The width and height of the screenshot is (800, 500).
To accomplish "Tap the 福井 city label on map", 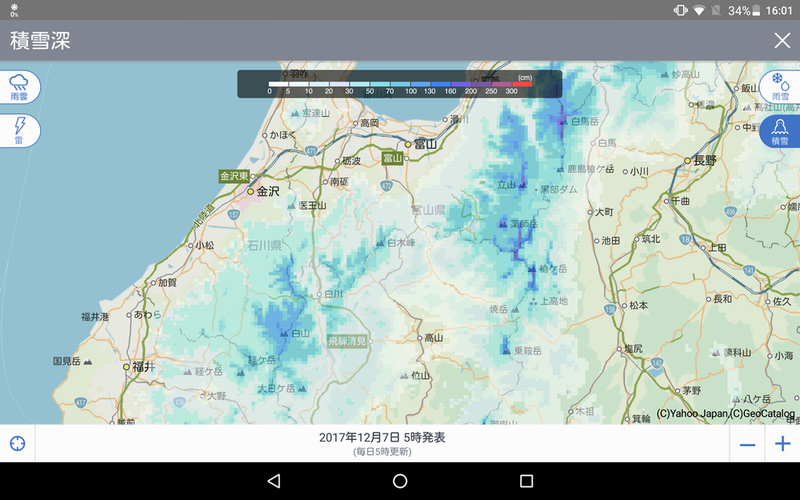I will [144, 367].
